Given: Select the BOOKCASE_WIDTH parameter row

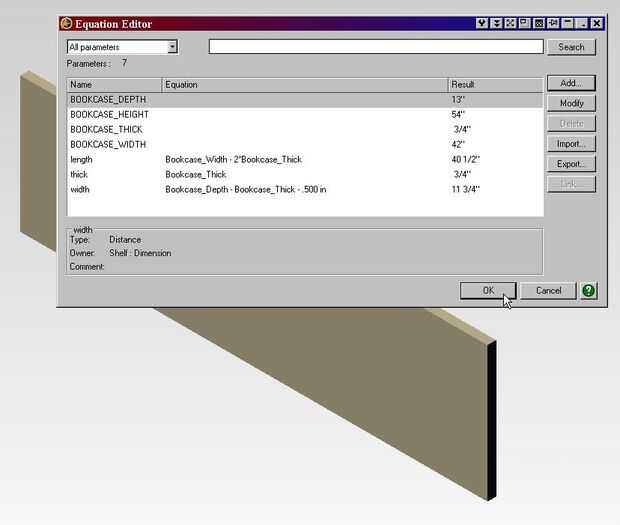Looking at the screenshot, I should tap(305, 145).
